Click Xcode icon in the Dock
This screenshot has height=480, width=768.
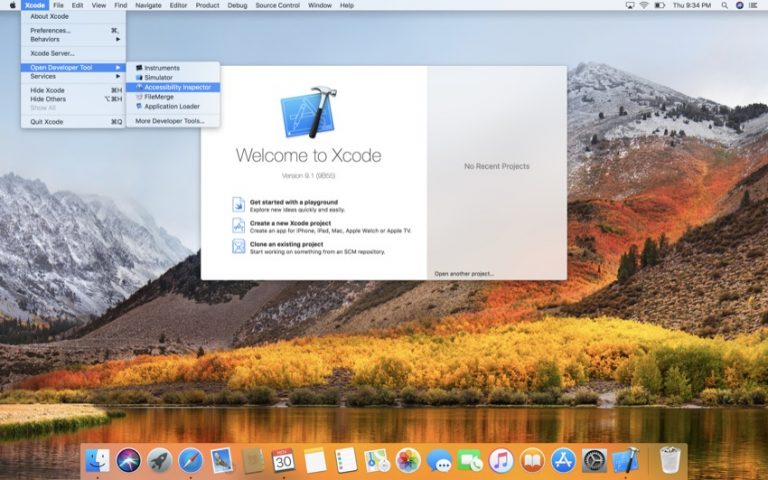[625, 461]
